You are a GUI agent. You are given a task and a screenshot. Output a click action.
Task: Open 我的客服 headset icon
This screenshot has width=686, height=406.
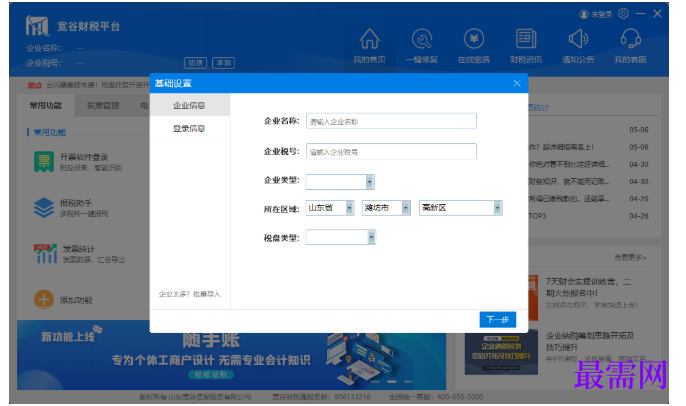pos(630,39)
